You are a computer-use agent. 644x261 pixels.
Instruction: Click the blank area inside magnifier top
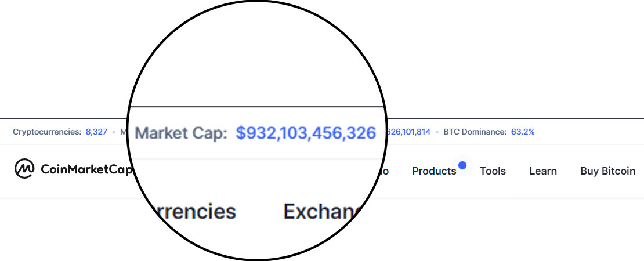pyautogui.click(x=257, y=57)
